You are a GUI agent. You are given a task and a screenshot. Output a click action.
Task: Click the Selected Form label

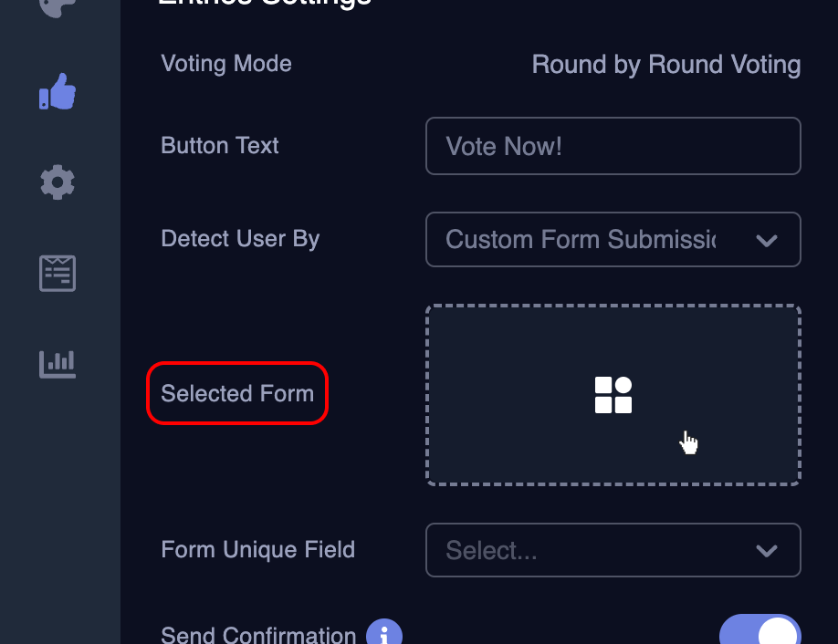point(237,394)
